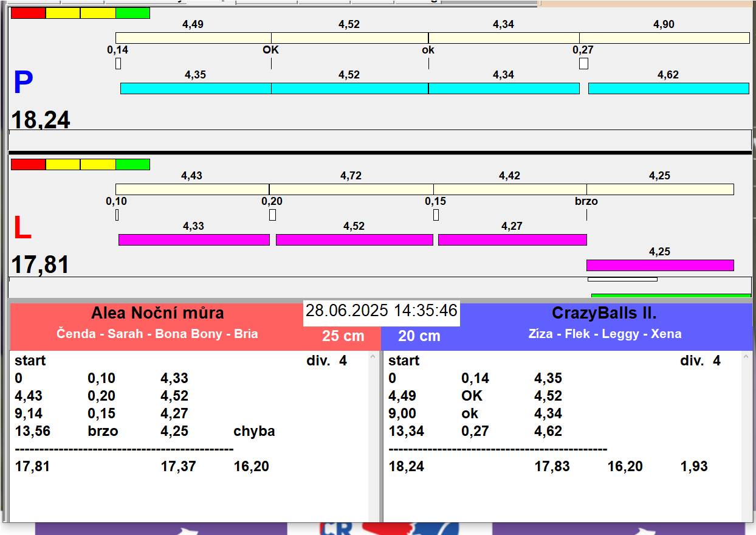
Task: Select the cream 4,72 segment in lane L
Action: tap(351, 189)
